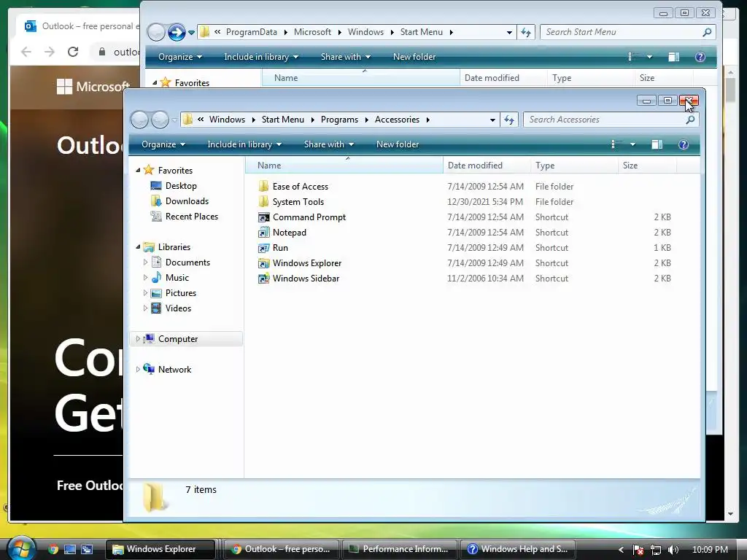This screenshot has height=560, width=747.
Task: Sort by Date modified in Accessories window
Action: point(487,166)
